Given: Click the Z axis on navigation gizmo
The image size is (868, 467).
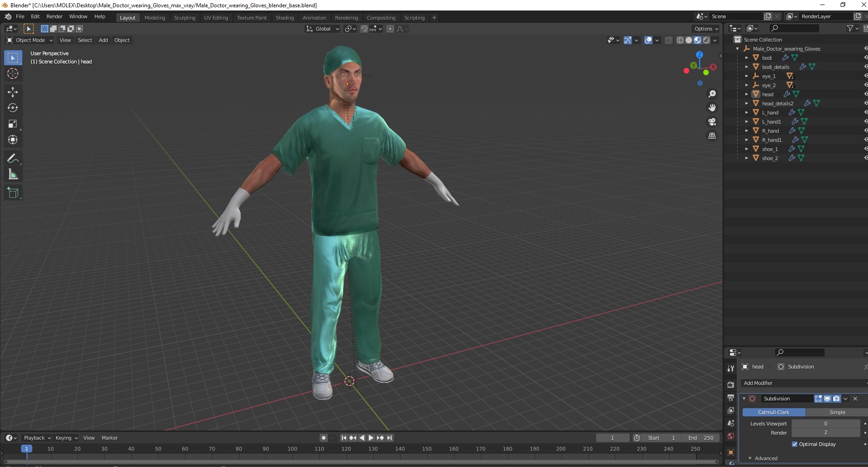Looking at the screenshot, I should (x=699, y=54).
